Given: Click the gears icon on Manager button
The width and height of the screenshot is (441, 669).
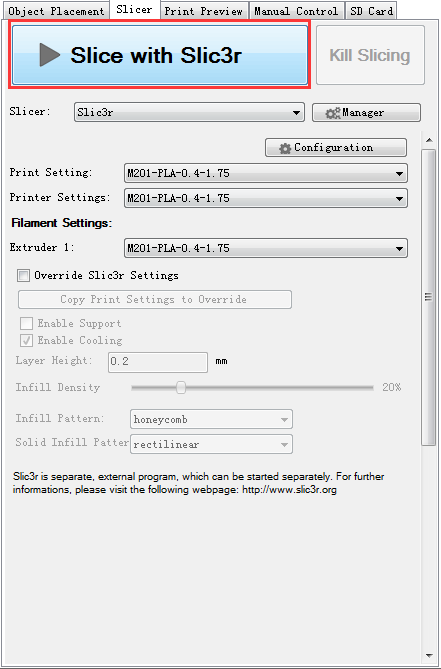Looking at the screenshot, I should [x=333, y=113].
